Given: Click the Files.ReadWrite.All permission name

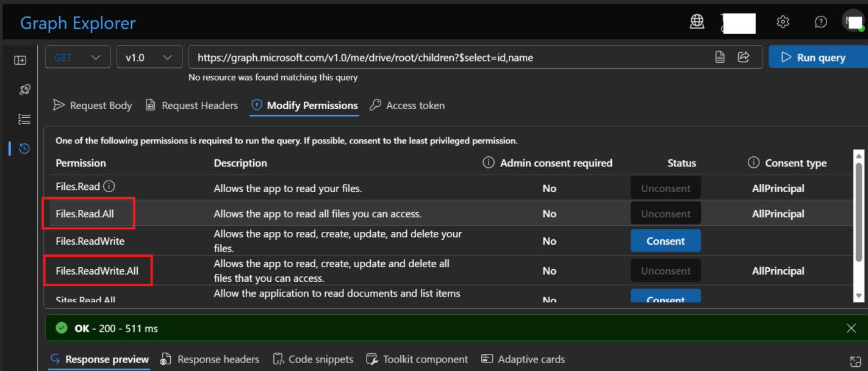Looking at the screenshot, I should pyautogui.click(x=97, y=271).
